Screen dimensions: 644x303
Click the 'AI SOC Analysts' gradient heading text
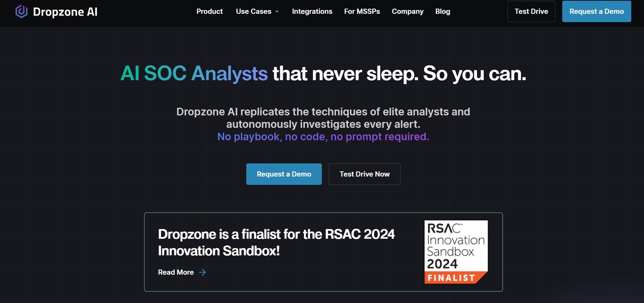pyautogui.click(x=194, y=74)
